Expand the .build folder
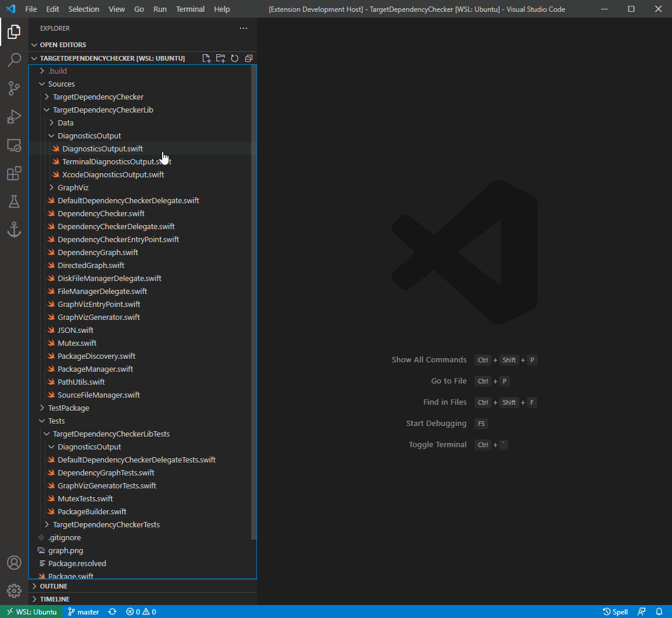 tap(143, 71)
